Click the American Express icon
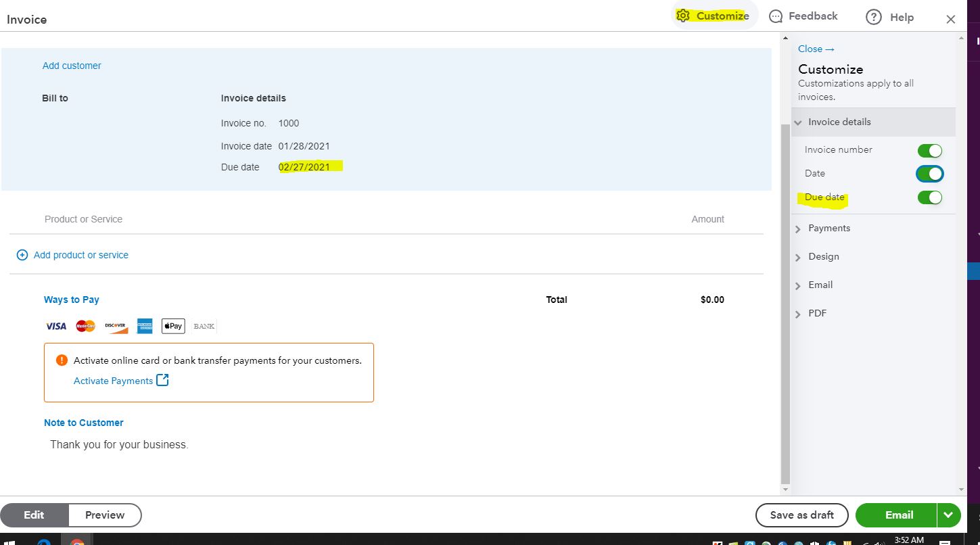This screenshot has height=545, width=980. pyautogui.click(x=145, y=326)
